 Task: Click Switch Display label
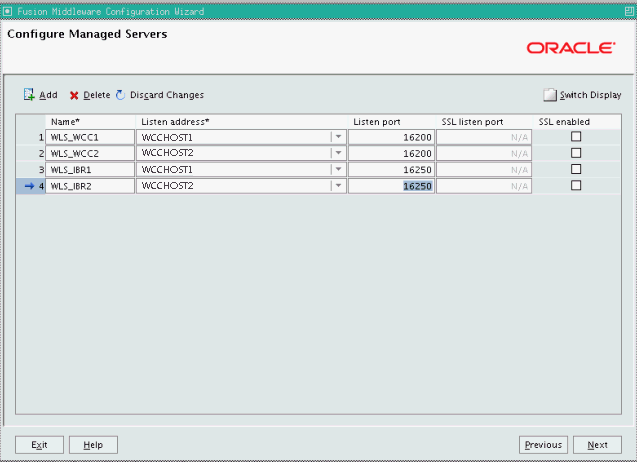[591, 95]
